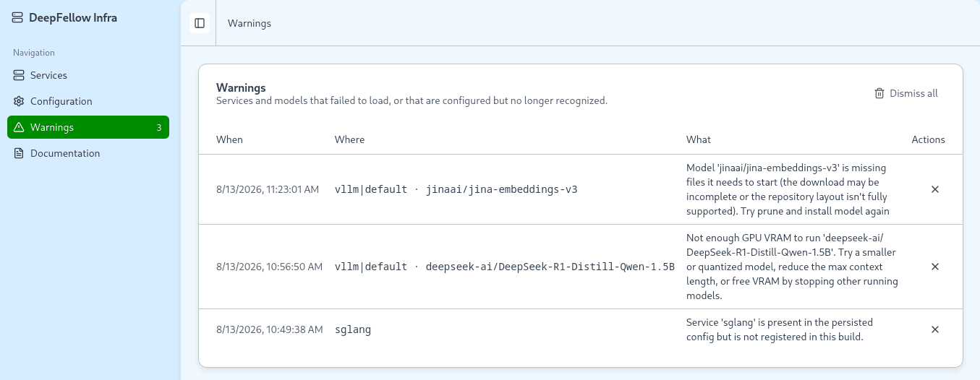The width and height of the screenshot is (980, 380).
Task: Click the Services stack icon in sidebar
Action: pos(19,75)
